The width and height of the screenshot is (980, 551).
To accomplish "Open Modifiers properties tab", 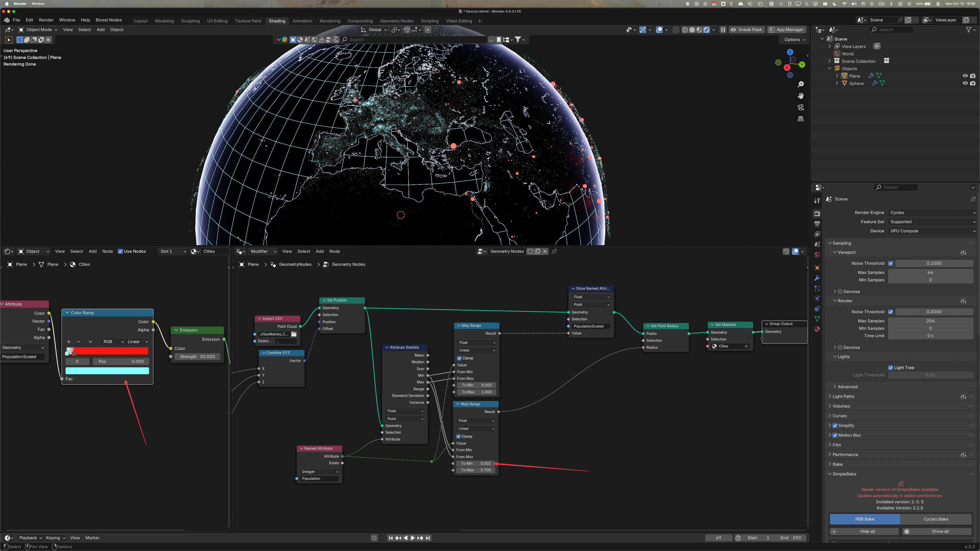I will click(817, 278).
